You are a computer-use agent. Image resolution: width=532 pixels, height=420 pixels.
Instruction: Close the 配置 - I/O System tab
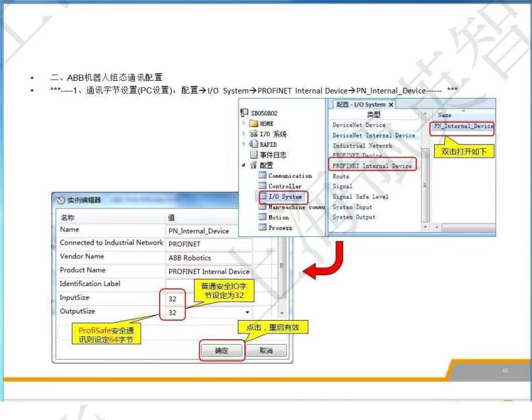[x=391, y=104]
